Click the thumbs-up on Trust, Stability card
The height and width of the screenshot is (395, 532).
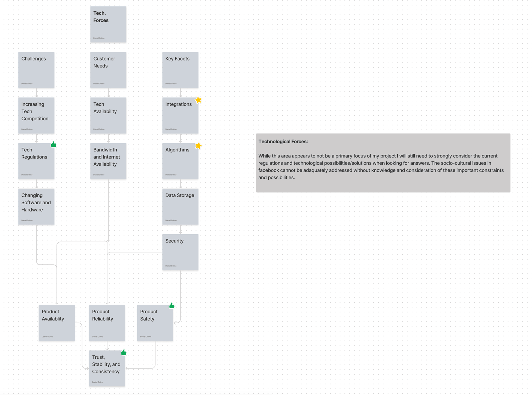(x=124, y=352)
